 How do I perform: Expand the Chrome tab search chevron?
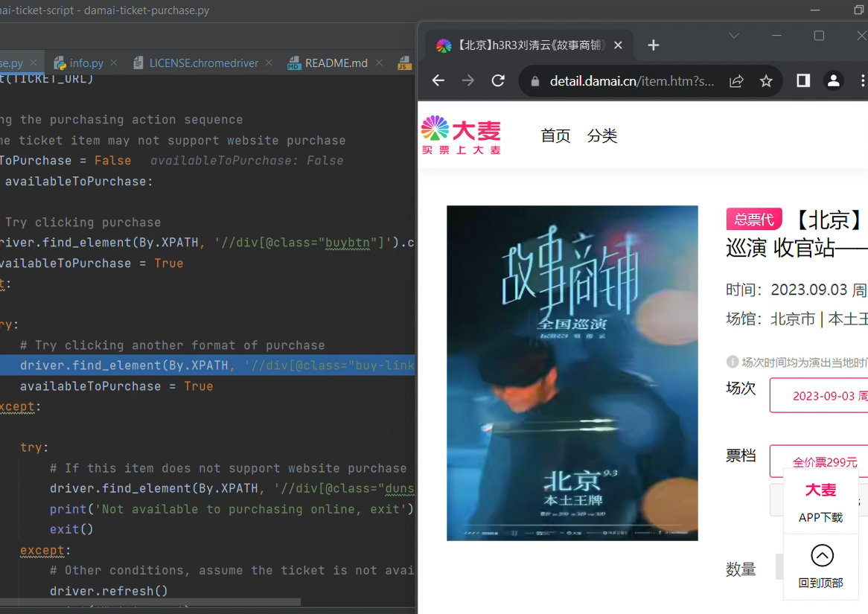734,36
